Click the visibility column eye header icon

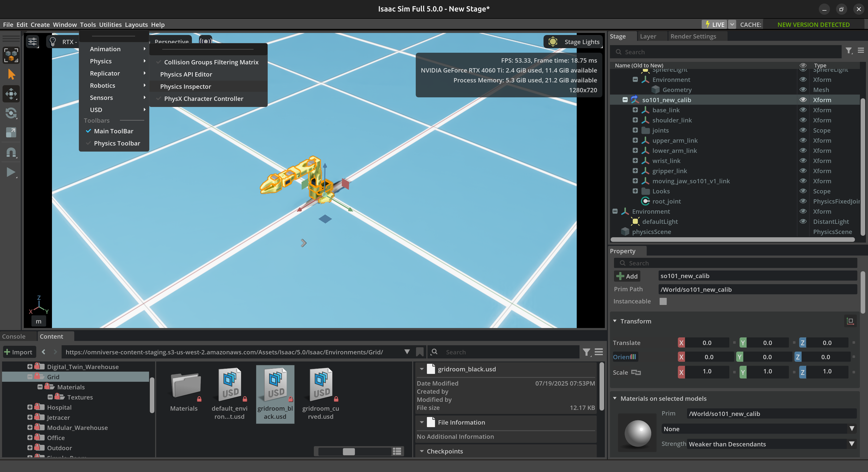click(x=803, y=65)
